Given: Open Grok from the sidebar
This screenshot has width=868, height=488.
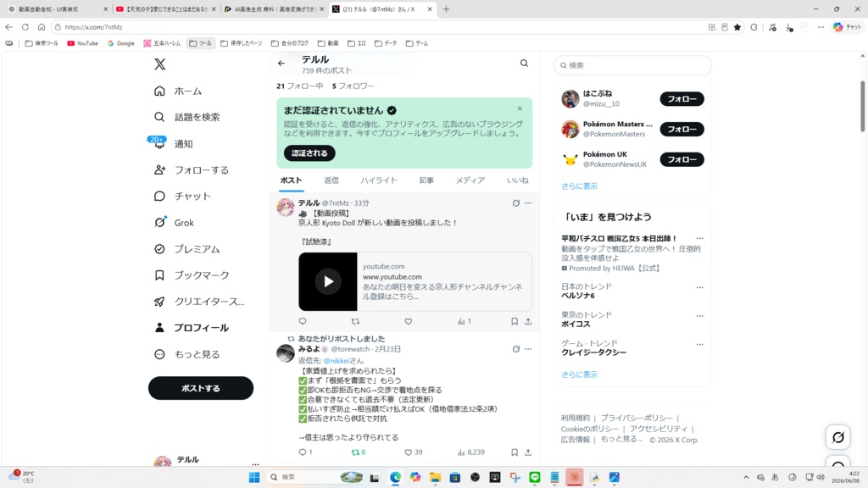Looking at the screenshot, I should pyautogui.click(x=173, y=223).
